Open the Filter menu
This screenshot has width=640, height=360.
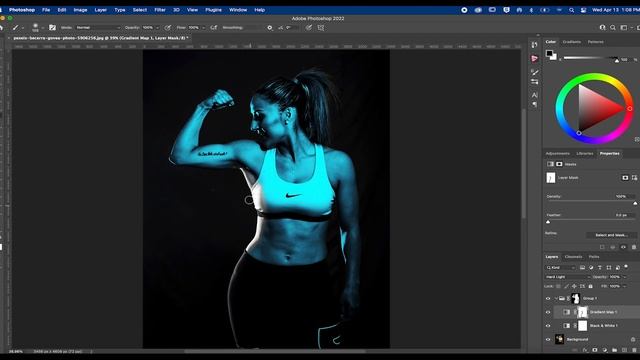[x=160, y=10]
